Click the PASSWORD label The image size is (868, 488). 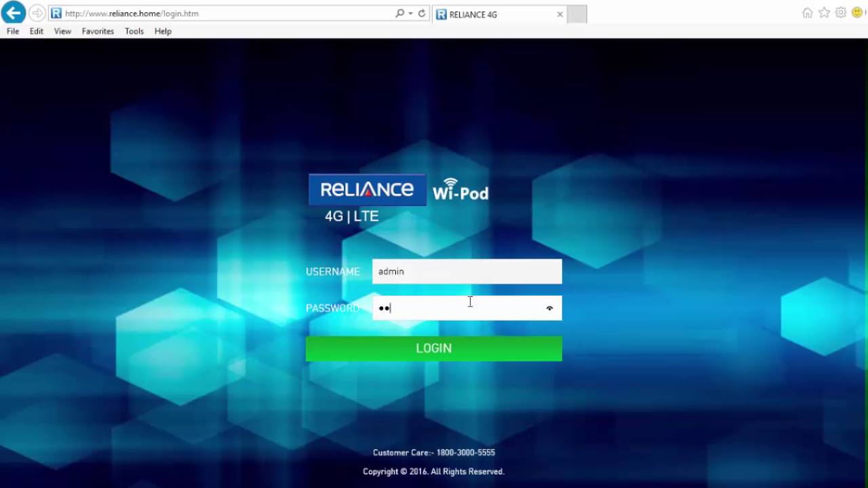332,308
